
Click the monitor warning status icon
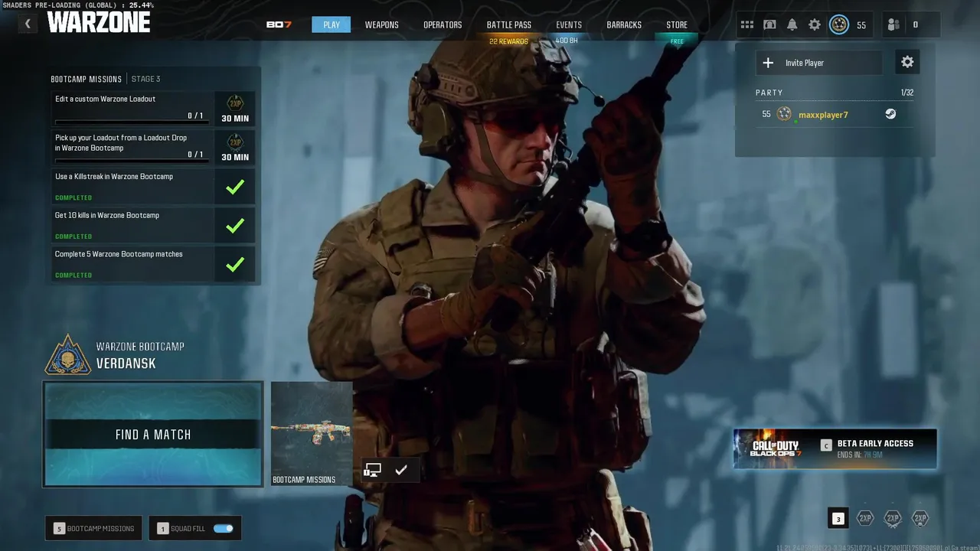click(x=373, y=470)
